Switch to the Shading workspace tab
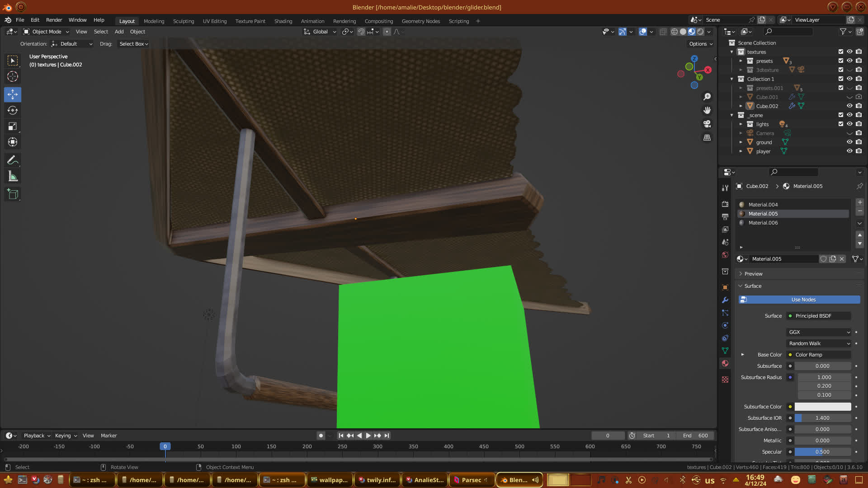 283,21
